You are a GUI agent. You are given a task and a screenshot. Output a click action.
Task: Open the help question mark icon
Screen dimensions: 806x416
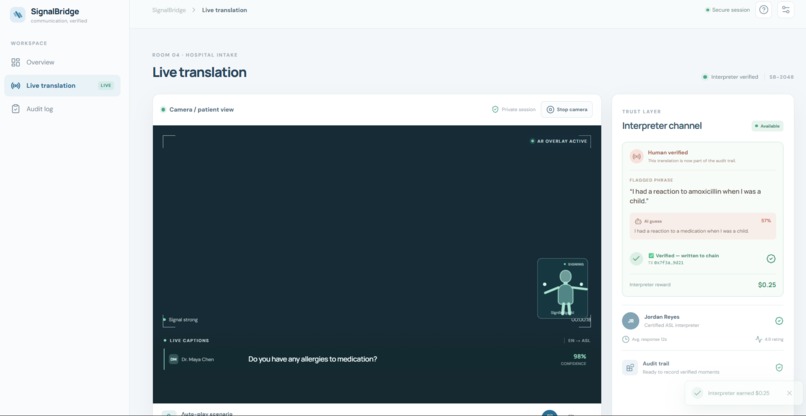[x=764, y=10]
